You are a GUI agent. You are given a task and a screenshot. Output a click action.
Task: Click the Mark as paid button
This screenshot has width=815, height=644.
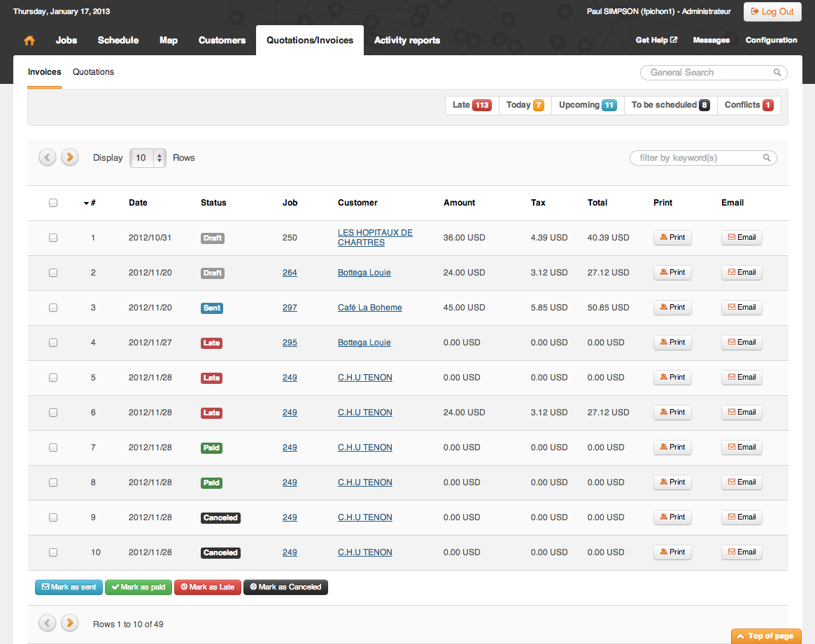point(139,587)
